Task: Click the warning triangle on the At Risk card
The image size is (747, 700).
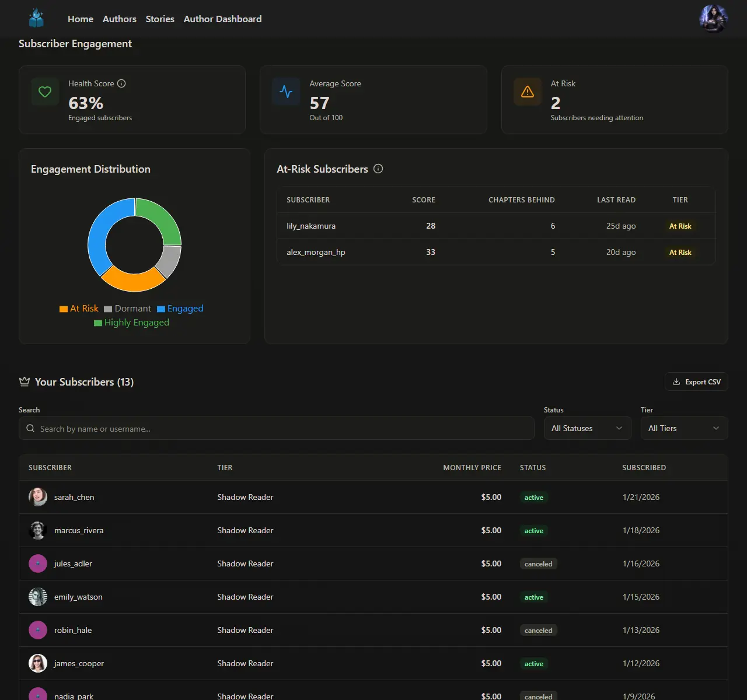Action: tap(528, 92)
